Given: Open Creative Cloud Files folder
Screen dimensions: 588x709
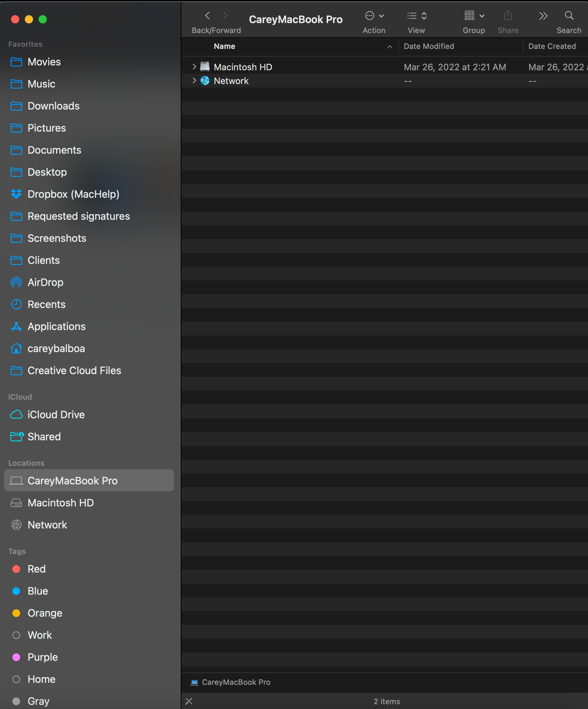Looking at the screenshot, I should pyautogui.click(x=89, y=371).
